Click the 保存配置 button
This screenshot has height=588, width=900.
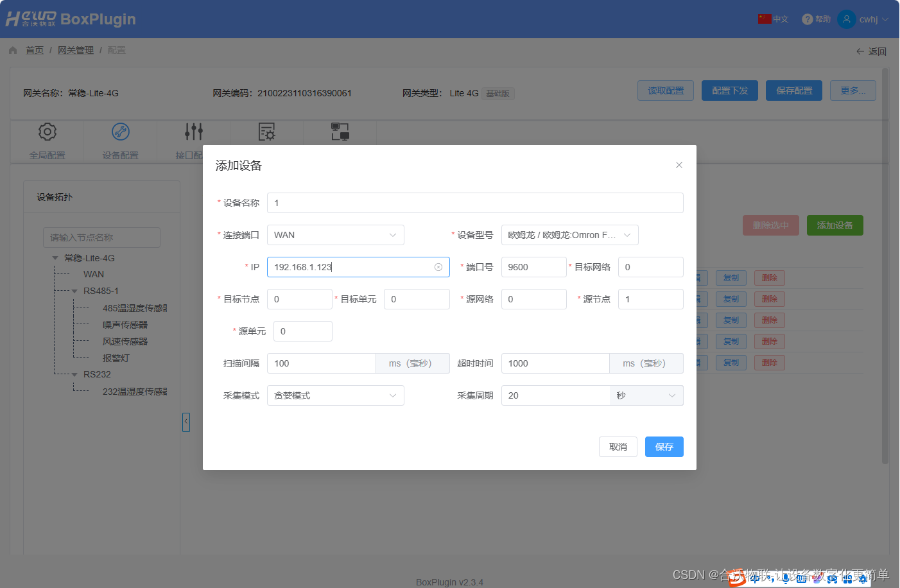click(794, 91)
